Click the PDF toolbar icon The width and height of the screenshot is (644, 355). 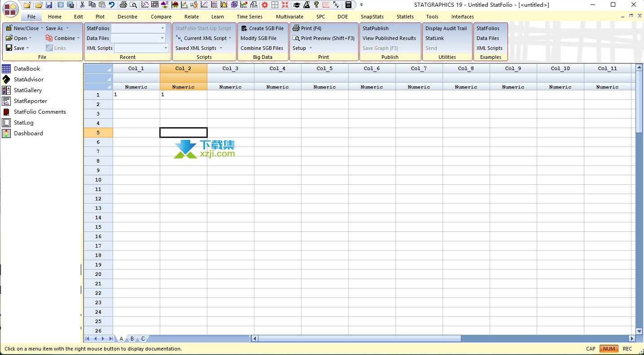336,5
